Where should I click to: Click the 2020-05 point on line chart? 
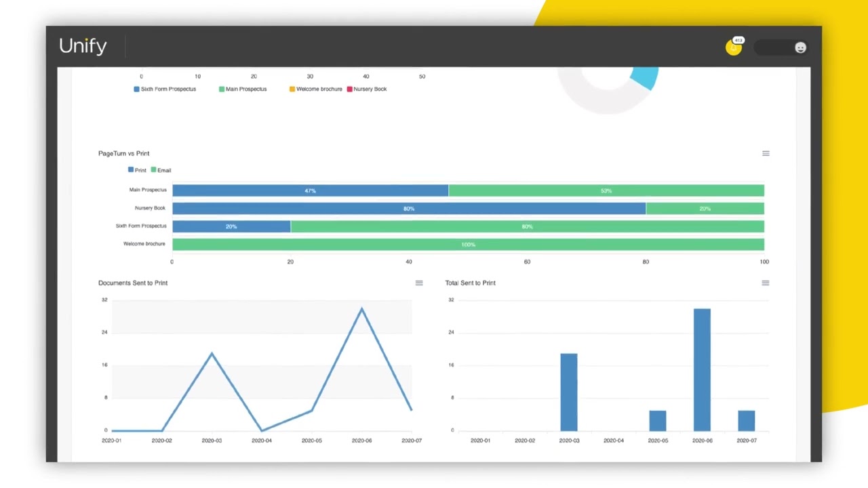point(311,410)
